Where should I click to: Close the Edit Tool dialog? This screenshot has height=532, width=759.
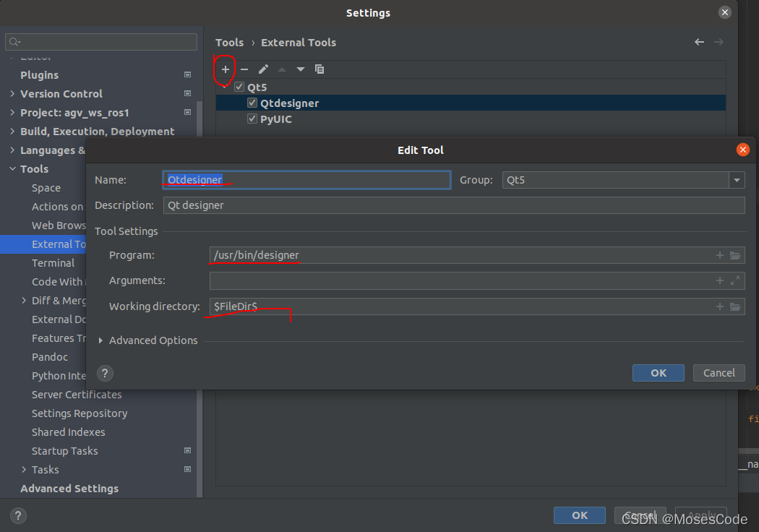click(x=742, y=150)
